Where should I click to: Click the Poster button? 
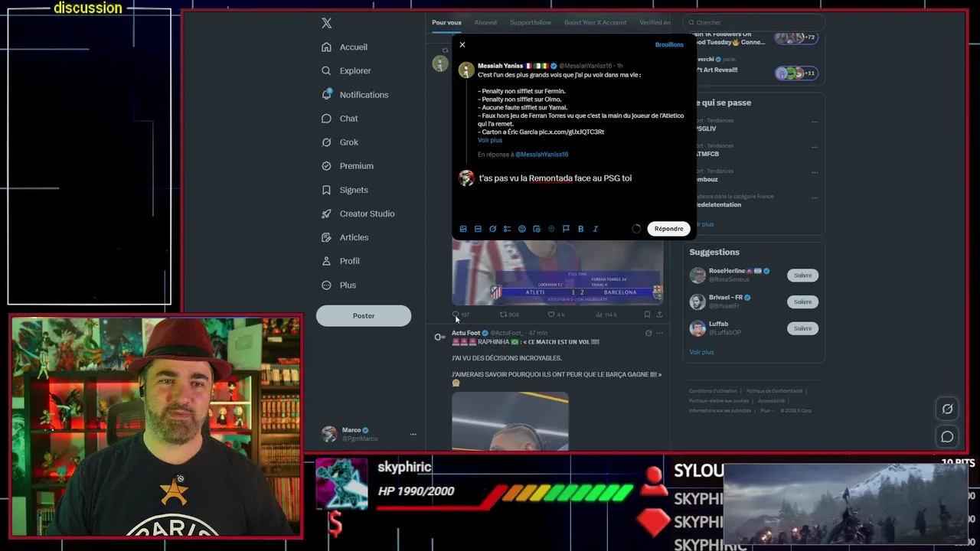pos(364,315)
